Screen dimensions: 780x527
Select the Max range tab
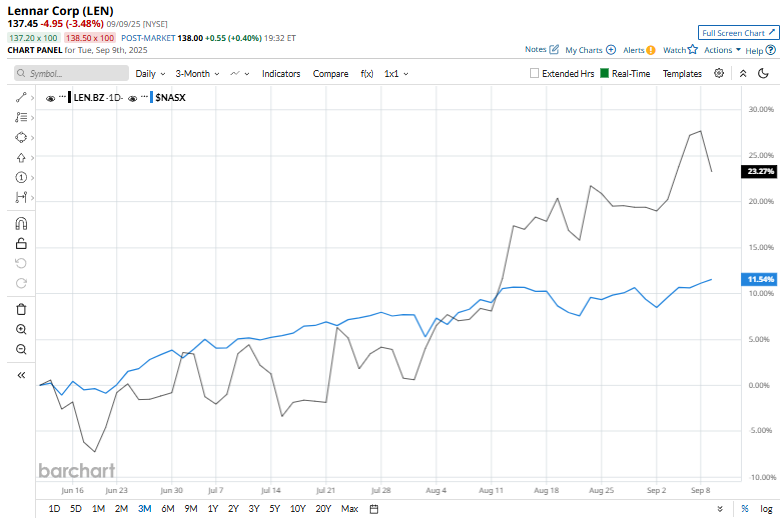[x=349, y=509]
